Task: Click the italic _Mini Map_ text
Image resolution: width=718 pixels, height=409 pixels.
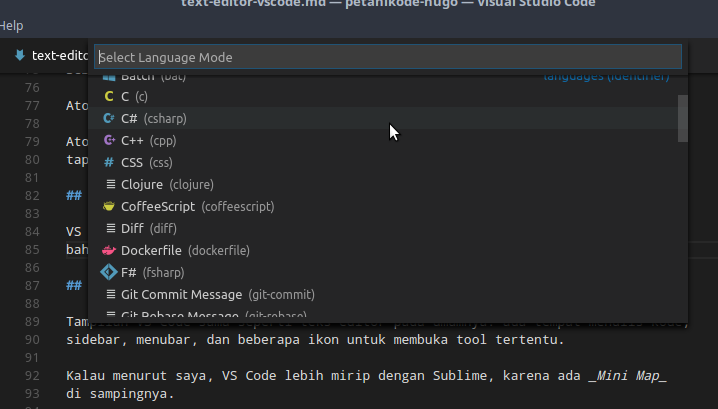Action: click(627, 376)
